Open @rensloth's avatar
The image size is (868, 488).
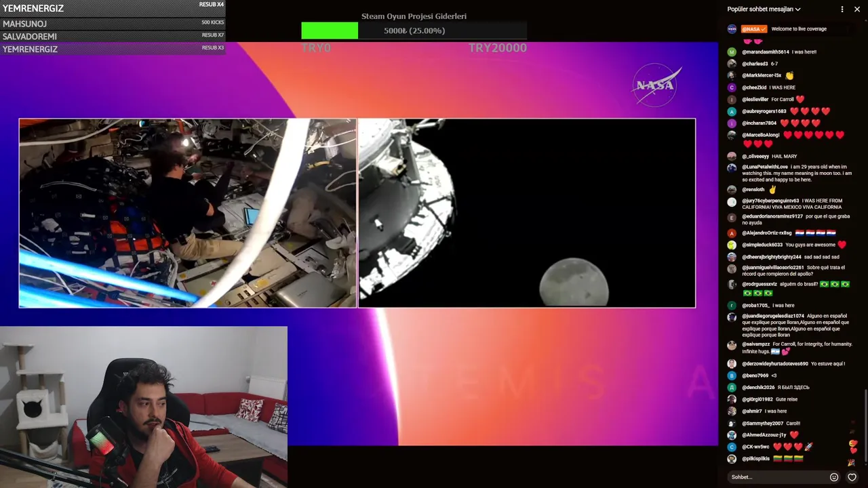click(732, 190)
